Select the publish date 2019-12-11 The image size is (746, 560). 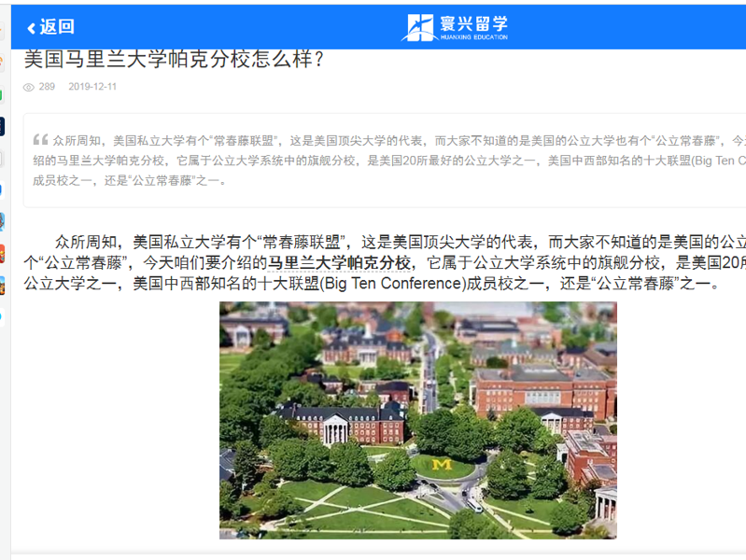pyautogui.click(x=92, y=87)
